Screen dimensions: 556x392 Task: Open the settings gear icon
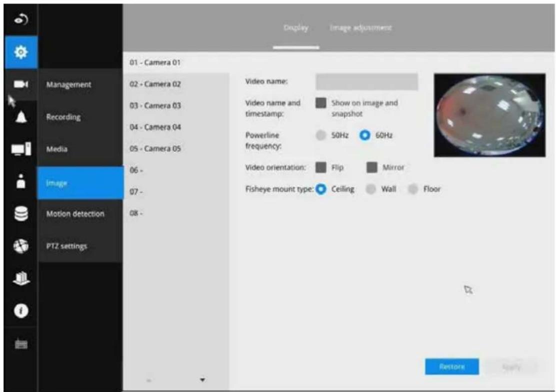pyautogui.click(x=21, y=52)
